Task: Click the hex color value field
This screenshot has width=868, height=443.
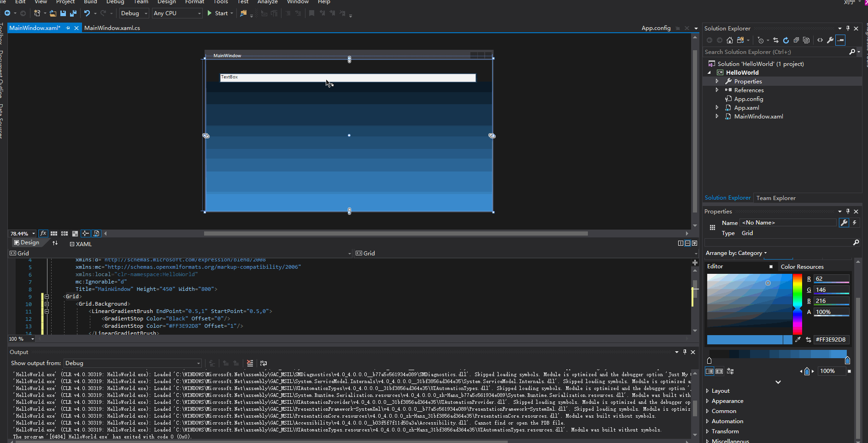Action: click(x=831, y=340)
